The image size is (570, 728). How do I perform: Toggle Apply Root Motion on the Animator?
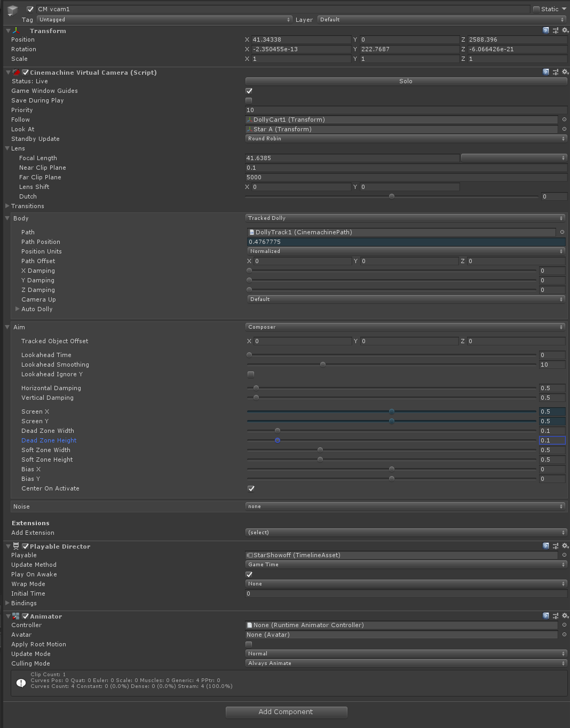click(249, 644)
